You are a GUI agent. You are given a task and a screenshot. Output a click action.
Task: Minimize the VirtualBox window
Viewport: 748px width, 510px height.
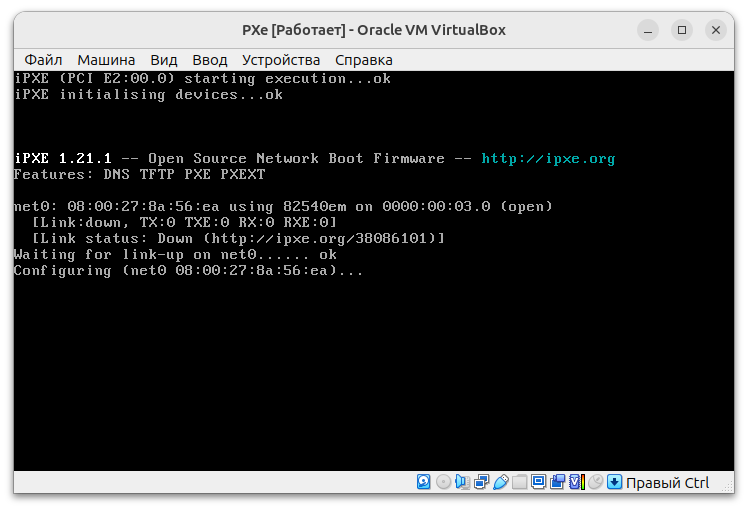(648, 30)
